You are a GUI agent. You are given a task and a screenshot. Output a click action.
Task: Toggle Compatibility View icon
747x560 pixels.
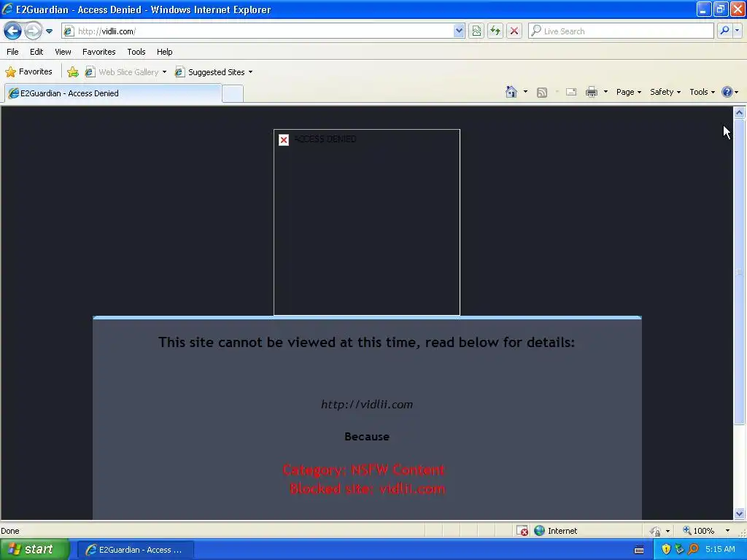[476, 31]
